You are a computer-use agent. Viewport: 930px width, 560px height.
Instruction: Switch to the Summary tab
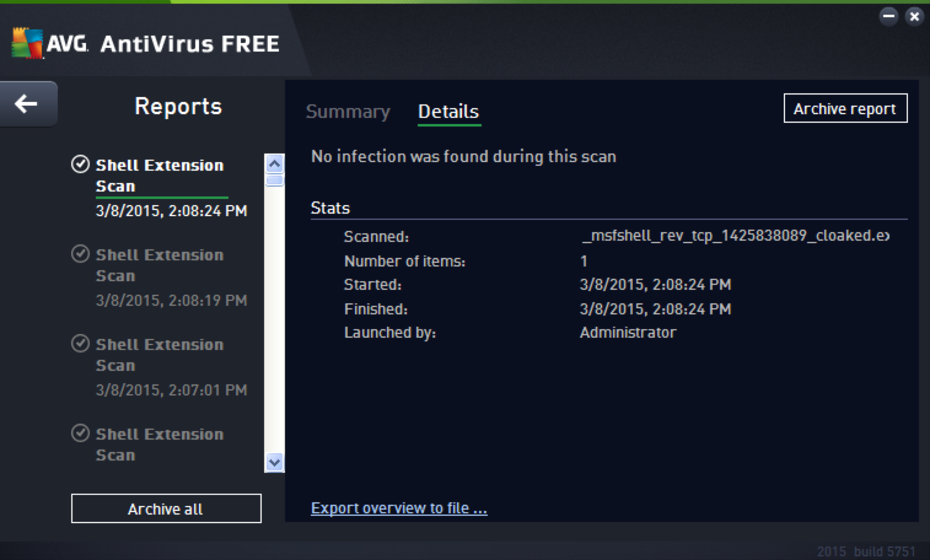pyautogui.click(x=348, y=111)
